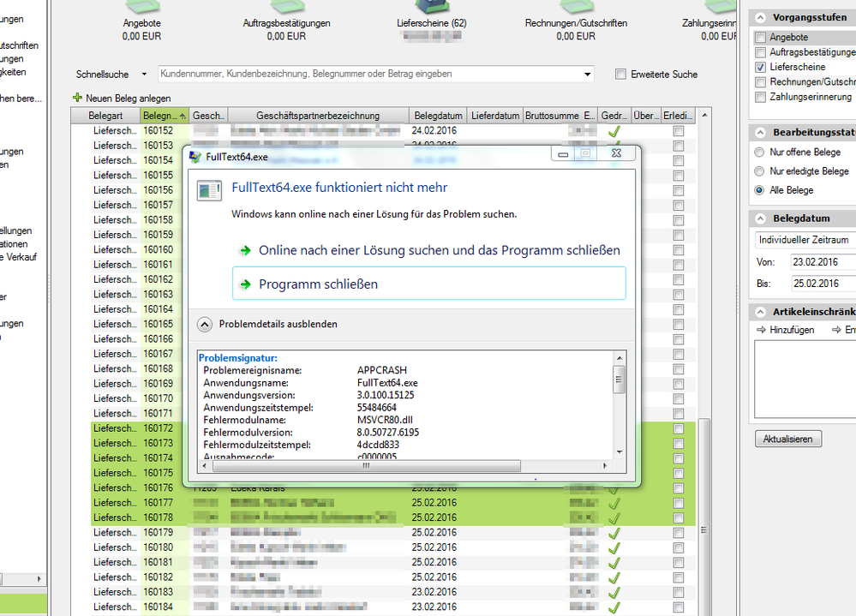Click the green printed checkmark in row 160179

(614, 533)
